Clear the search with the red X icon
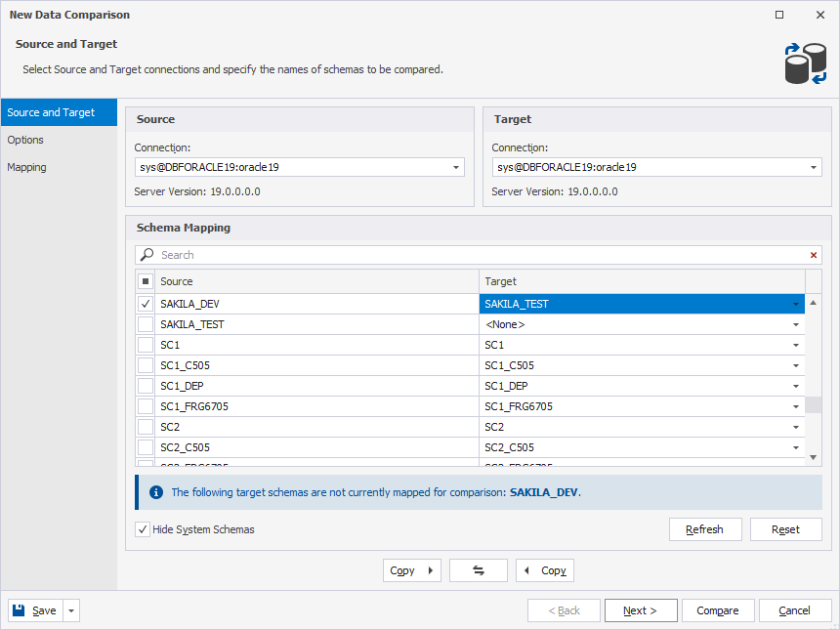 [814, 255]
